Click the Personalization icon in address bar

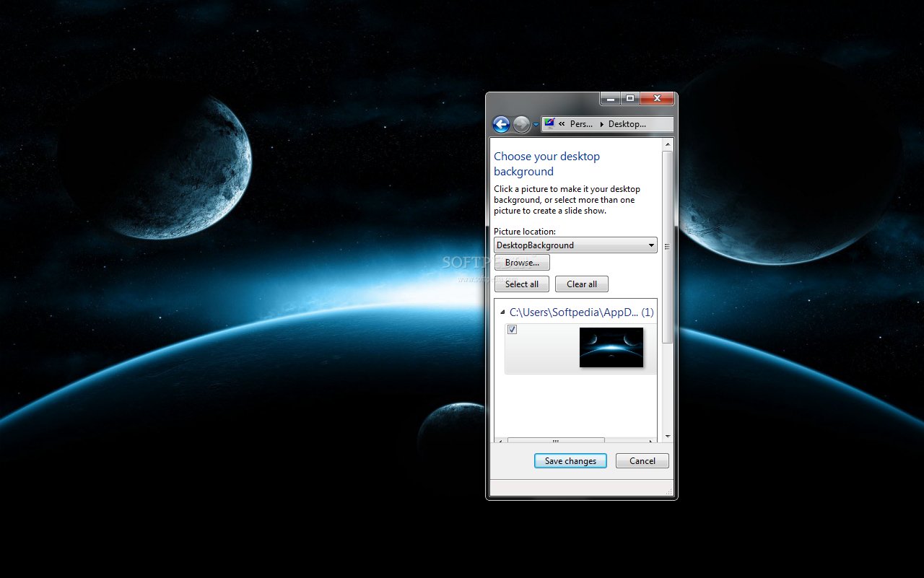[549, 123]
